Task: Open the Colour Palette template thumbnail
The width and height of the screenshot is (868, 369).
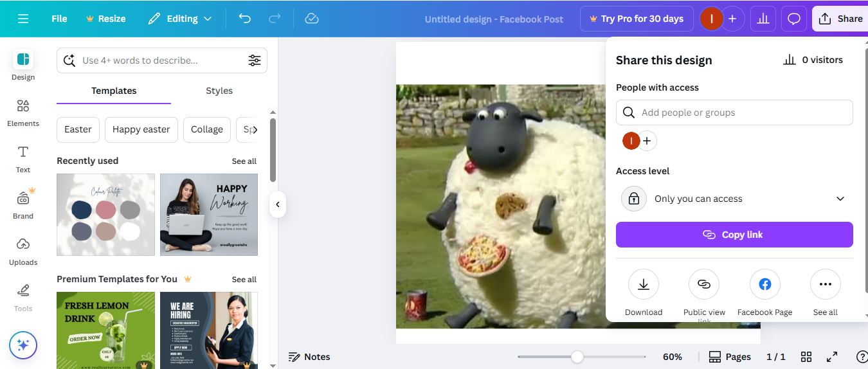Action: pyautogui.click(x=105, y=215)
